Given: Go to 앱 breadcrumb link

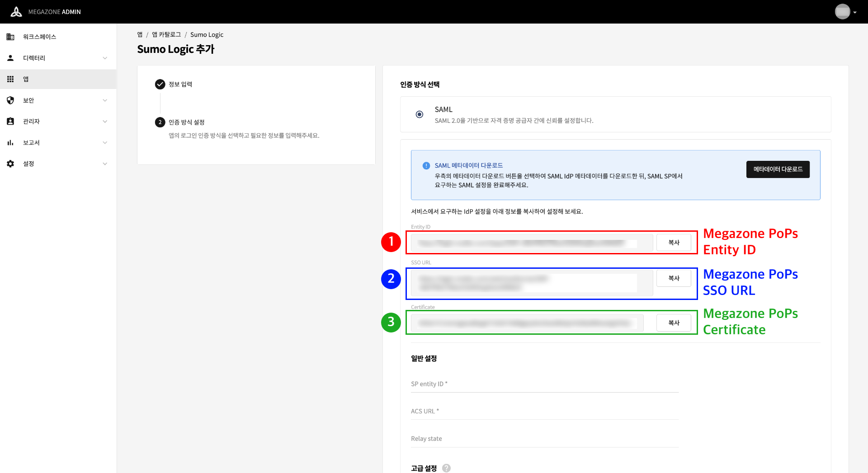Looking at the screenshot, I should tap(140, 35).
